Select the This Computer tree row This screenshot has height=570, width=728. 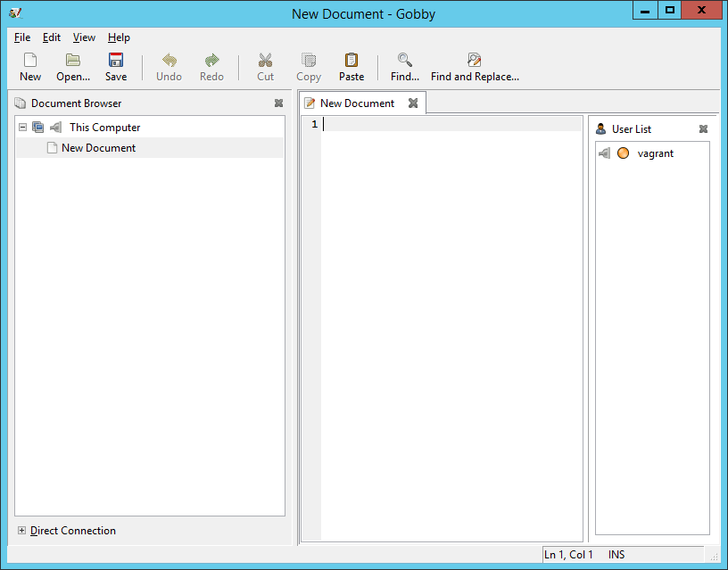tap(150, 128)
